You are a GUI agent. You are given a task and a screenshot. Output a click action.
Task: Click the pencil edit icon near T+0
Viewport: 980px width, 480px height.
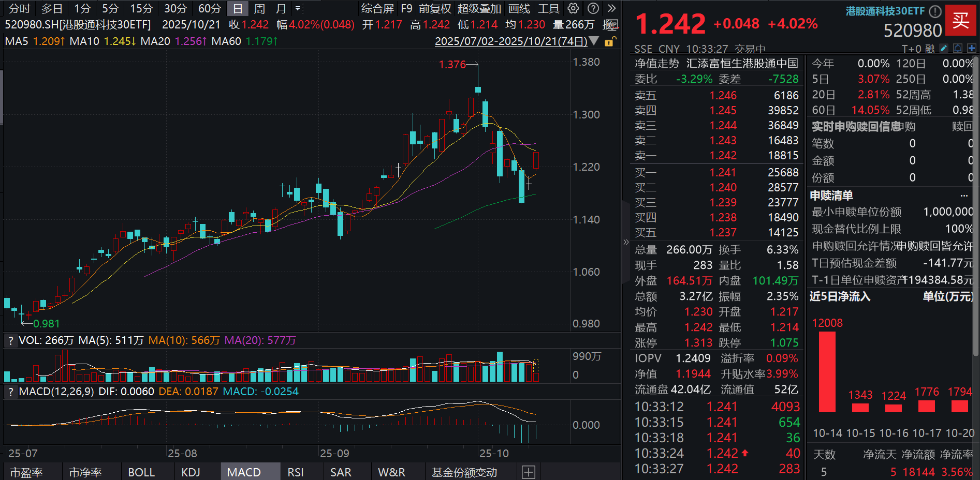point(944,48)
